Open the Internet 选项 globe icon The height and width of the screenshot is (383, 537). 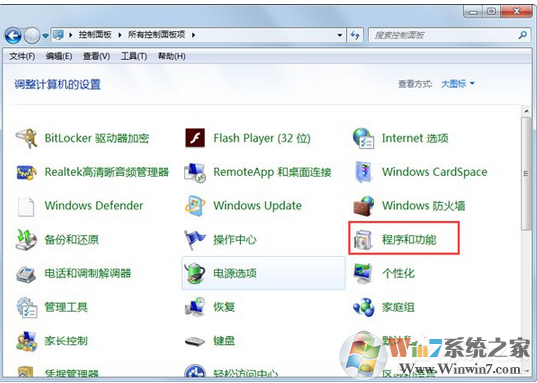[x=363, y=138]
